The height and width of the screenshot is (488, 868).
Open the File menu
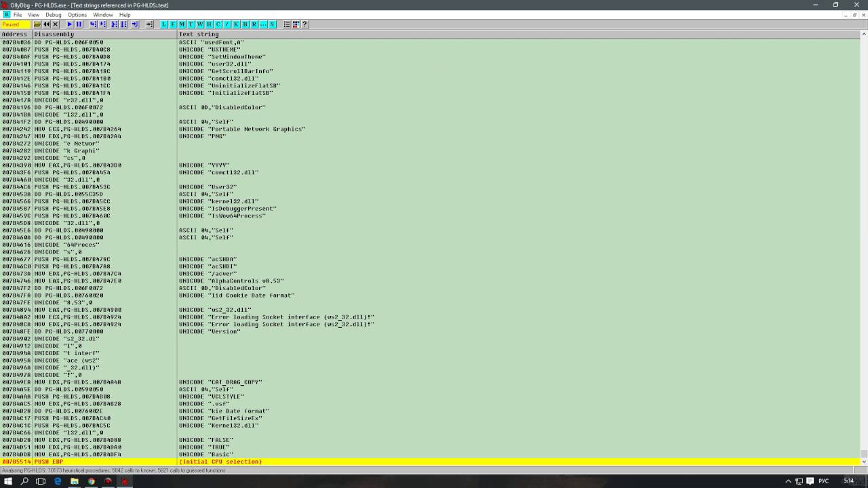18,14
